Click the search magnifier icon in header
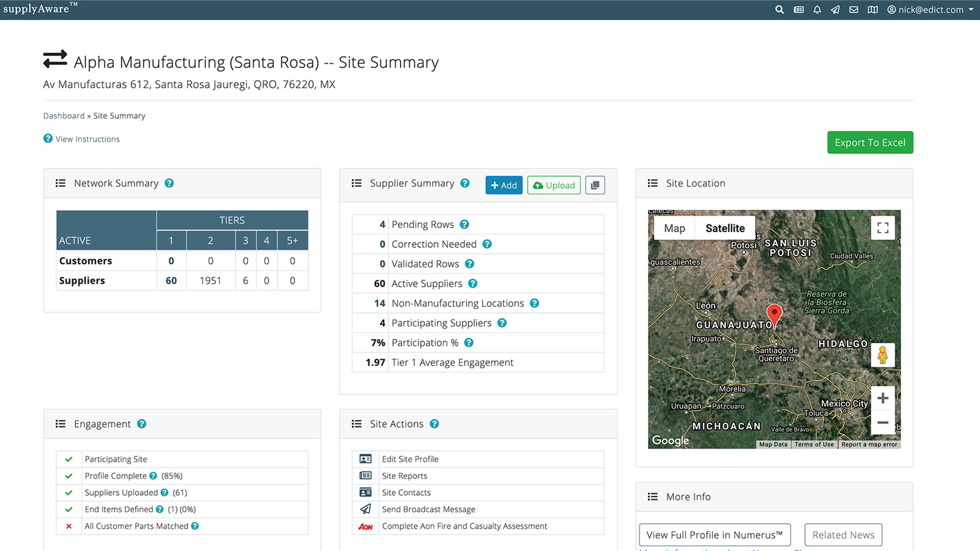 tap(779, 10)
